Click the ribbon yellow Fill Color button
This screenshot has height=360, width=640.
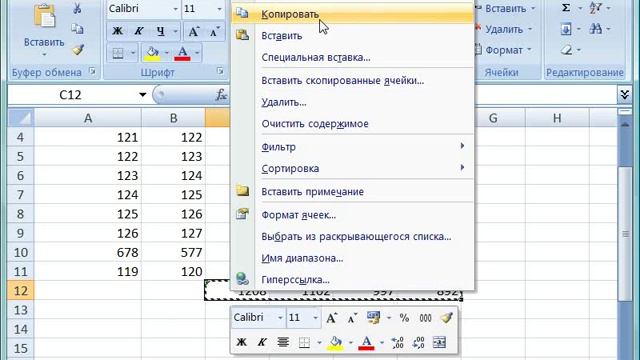coord(152,53)
